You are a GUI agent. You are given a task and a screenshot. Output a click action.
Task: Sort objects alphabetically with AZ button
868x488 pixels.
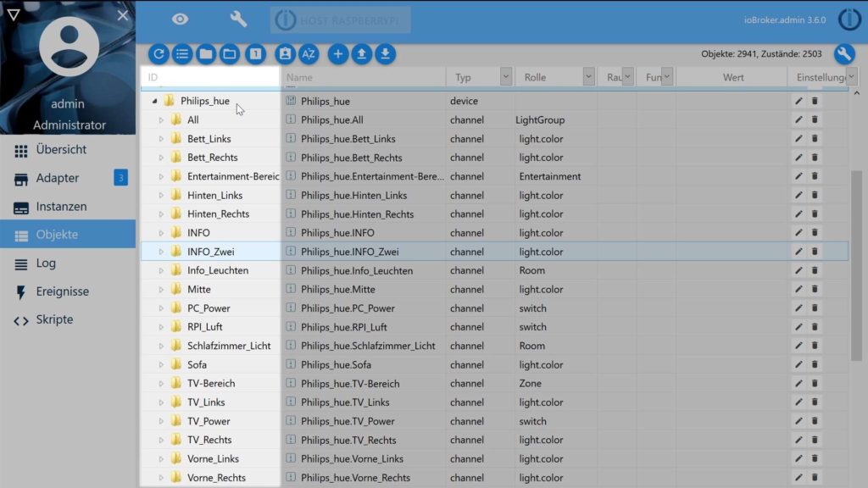click(x=309, y=53)
